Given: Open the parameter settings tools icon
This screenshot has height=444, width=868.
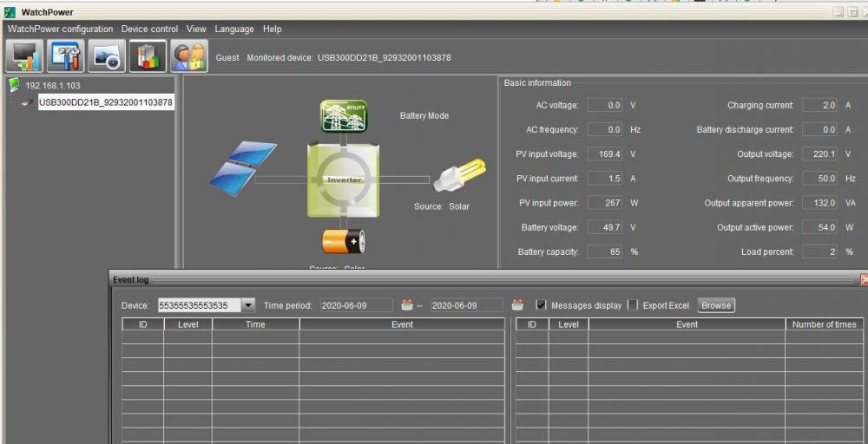Looking at the screenshot, I should [65, 56].
